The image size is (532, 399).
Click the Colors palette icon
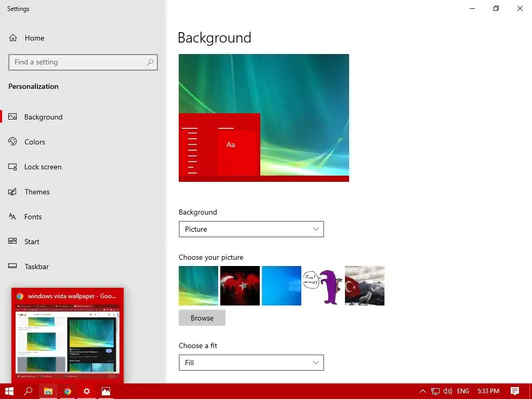tap(12, 141)
